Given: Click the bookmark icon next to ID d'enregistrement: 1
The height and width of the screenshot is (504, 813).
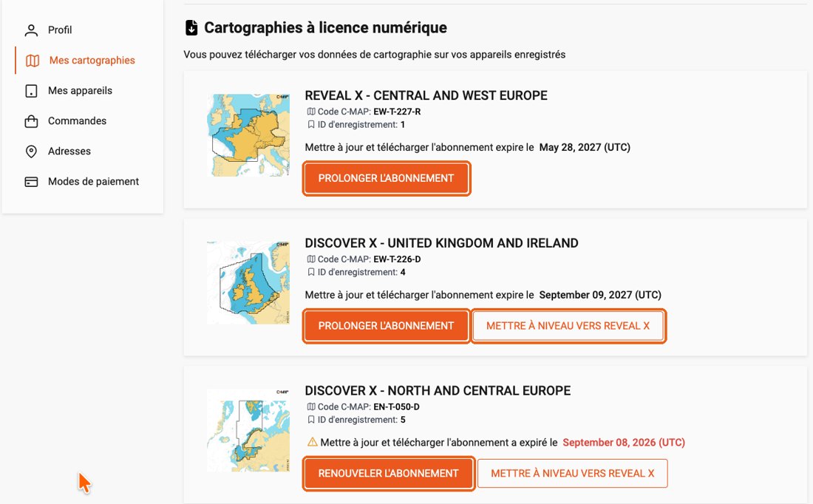Looking at the screenshot, I should [311, 124].
